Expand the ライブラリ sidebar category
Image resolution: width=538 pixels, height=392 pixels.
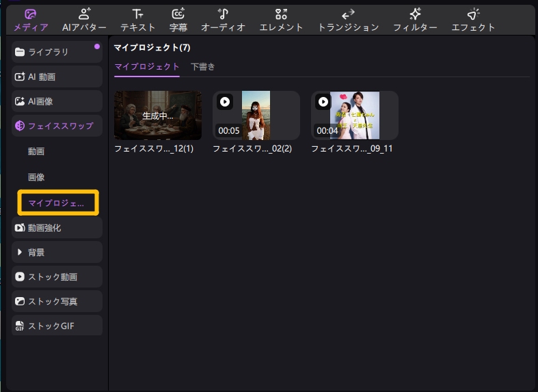[57, 53]
